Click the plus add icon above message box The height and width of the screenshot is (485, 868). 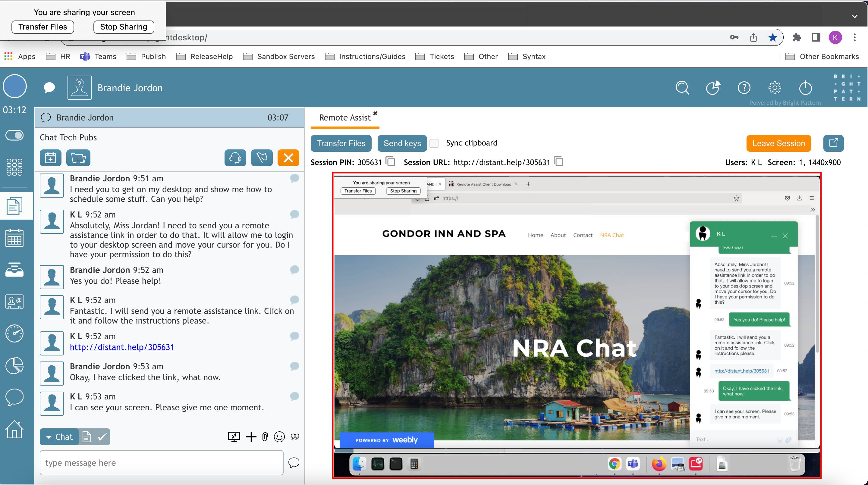pyautogui.click(x=251, y=437)
